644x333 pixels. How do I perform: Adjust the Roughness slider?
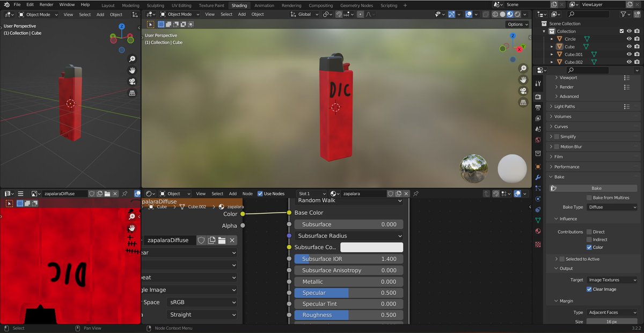[349, 315]
